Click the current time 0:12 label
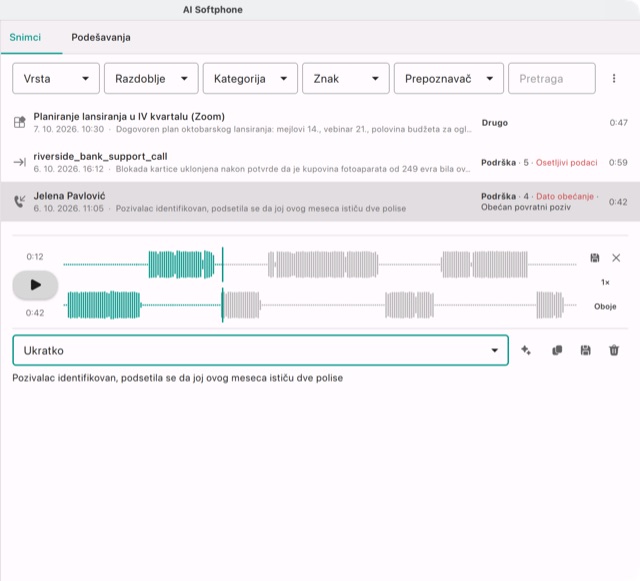The width and height of the screenshot is (640, 581). (35, 257)
